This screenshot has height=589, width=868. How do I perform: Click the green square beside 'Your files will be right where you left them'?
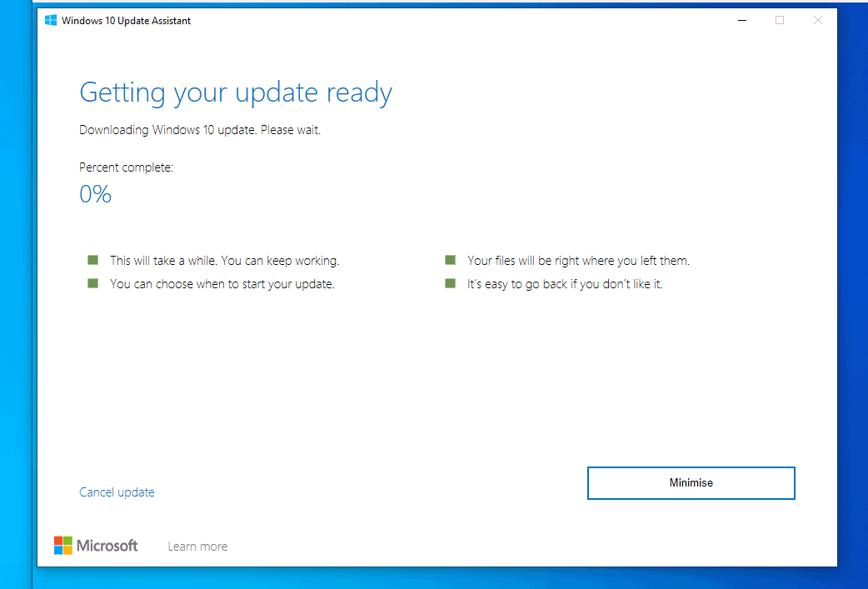pyautogui.click(x=450, y=259)
